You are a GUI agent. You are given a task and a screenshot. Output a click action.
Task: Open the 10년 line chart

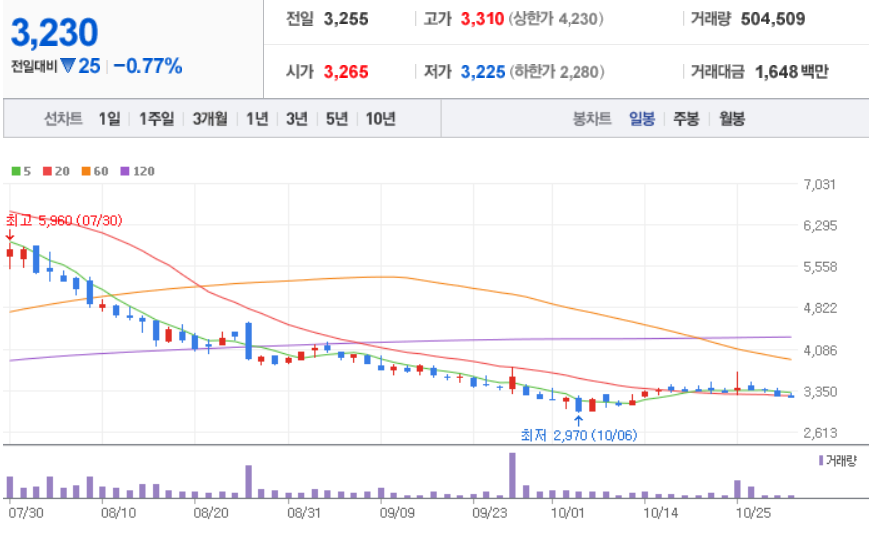pos(380,119)
